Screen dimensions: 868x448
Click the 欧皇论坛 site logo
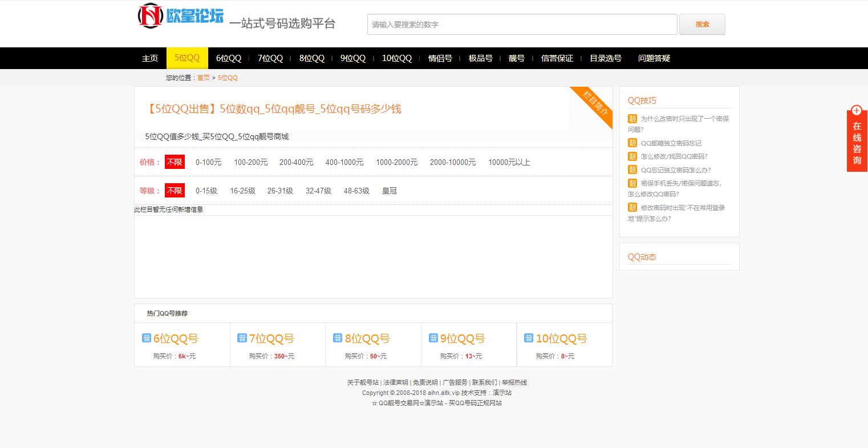click(x=180, y=16)
